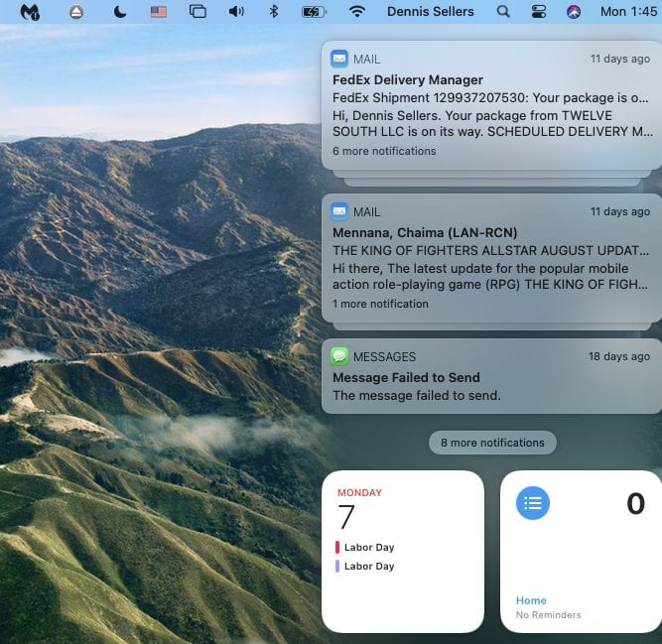Open the volume speaker menu
Screen dimensions: 662x644
pyautogui.click(x=236, y=12)
